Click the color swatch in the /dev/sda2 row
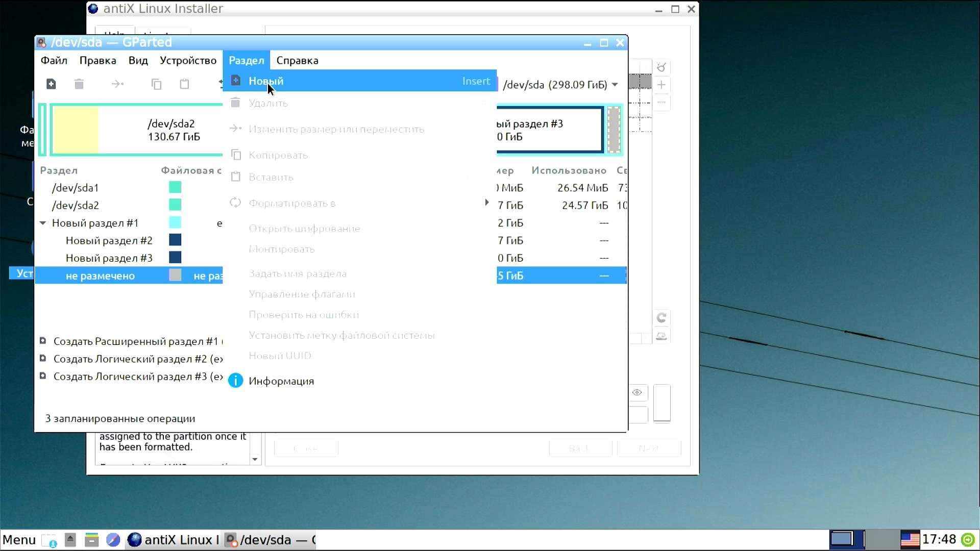The width and height of the screenshot is (980, 551). click(x=175, y=205)
